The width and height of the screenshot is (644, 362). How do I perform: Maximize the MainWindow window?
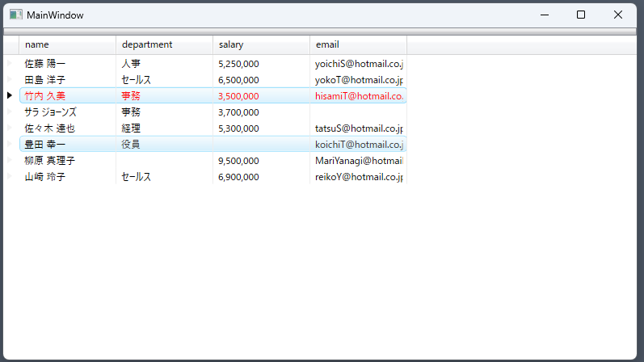click(x=581, y=15)
